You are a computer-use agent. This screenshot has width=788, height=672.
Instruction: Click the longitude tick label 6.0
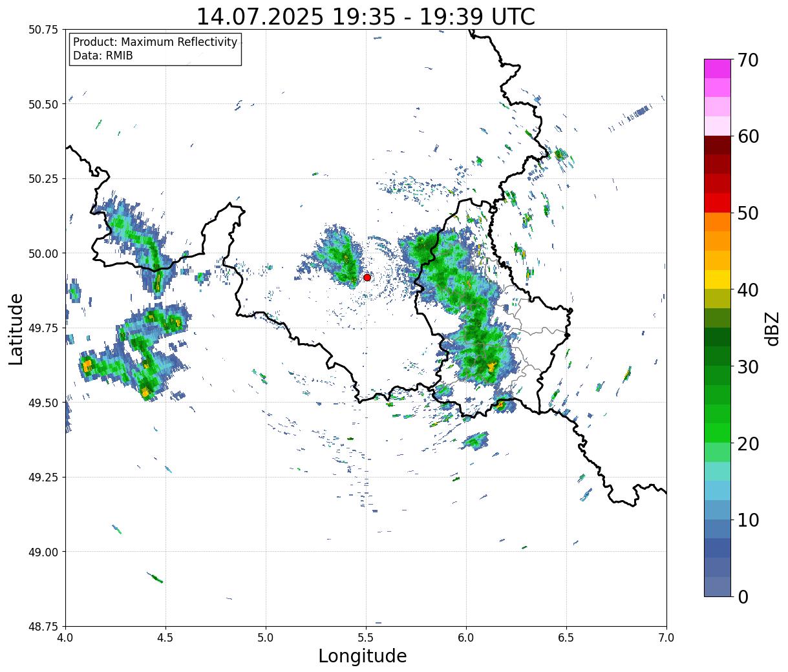pos(466,638)
